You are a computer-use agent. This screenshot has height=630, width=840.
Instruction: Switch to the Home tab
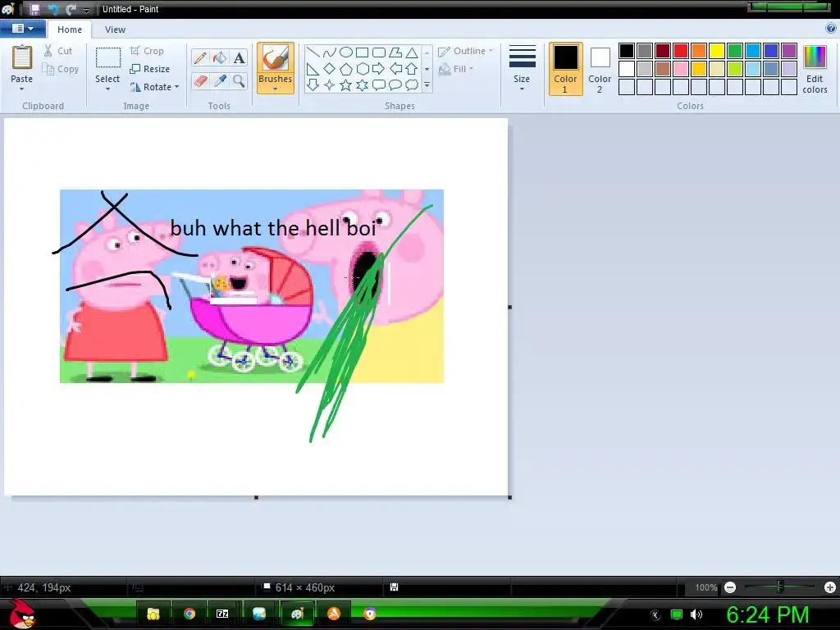70,30
